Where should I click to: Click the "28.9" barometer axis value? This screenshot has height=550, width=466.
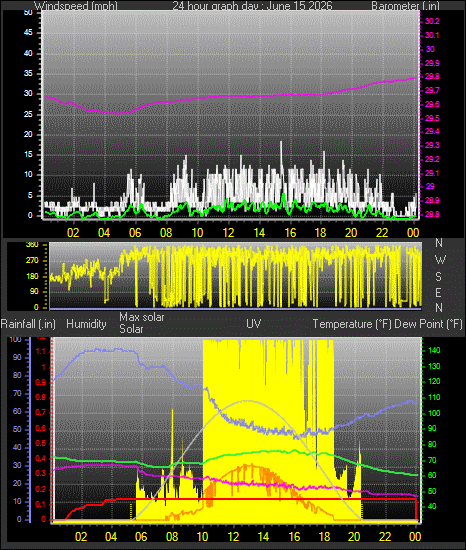tap(432, 200)
